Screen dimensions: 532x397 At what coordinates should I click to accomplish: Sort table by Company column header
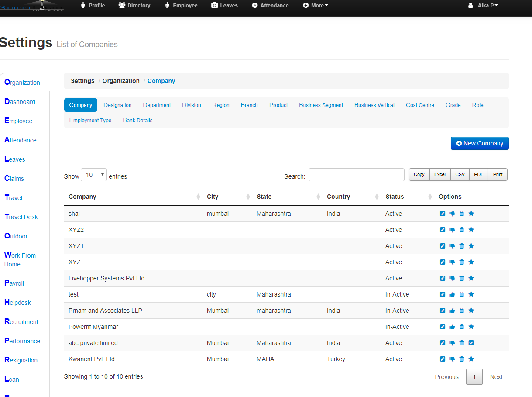coord(82,197)
